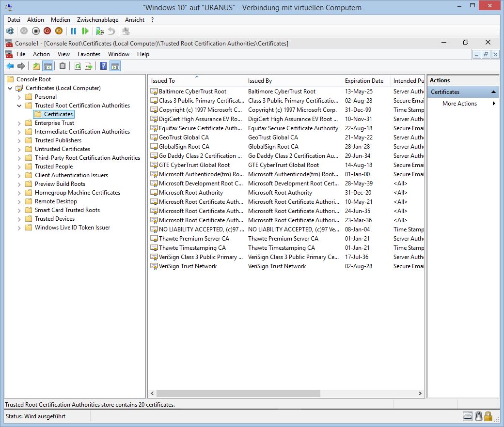Sort by Expiration Date column header
The image size is (504, 427).
click(364, 81)
